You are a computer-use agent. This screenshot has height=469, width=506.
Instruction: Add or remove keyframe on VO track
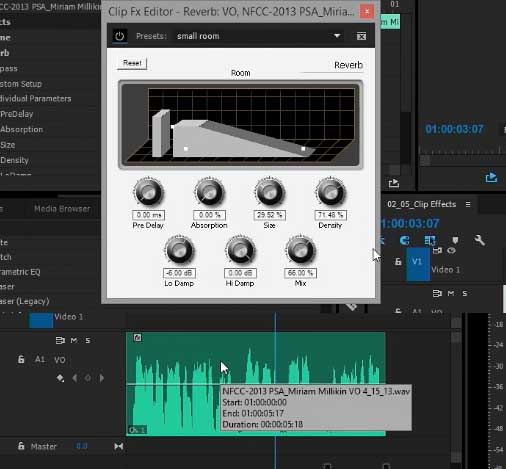(x=88, y=378)
